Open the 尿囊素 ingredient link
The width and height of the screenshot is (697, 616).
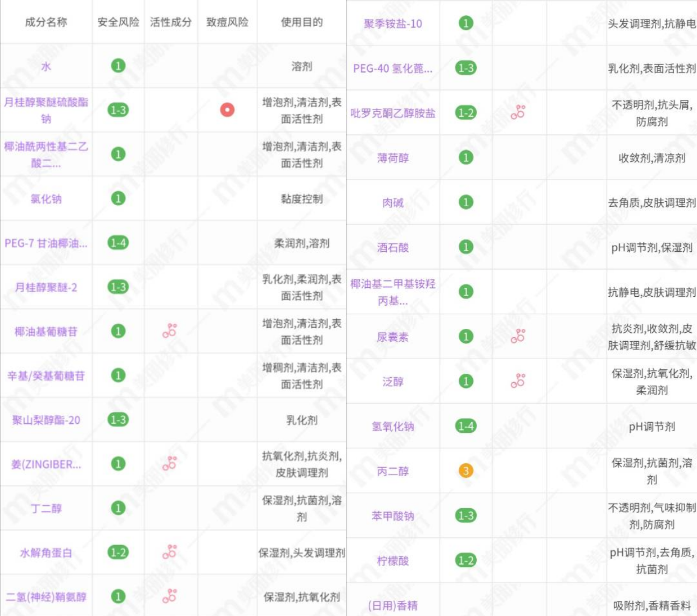(393, 337)
